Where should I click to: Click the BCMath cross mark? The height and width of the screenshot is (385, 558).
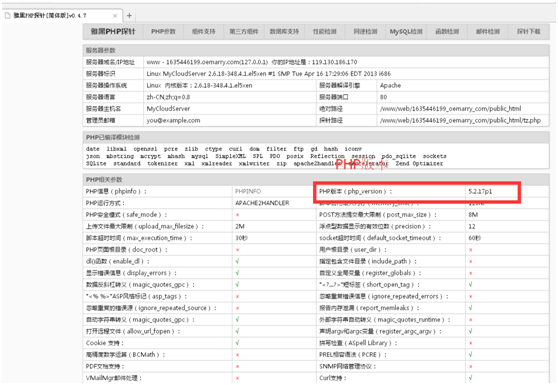(237, 355)
